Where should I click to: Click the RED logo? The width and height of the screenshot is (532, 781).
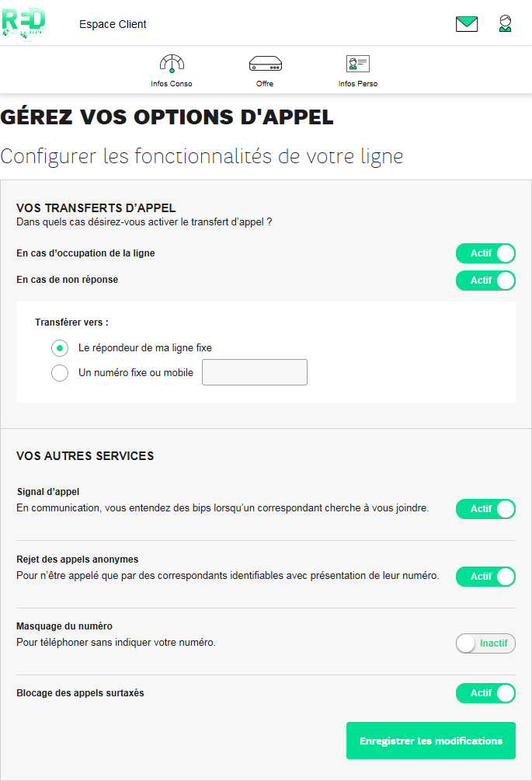pos(23,23)
